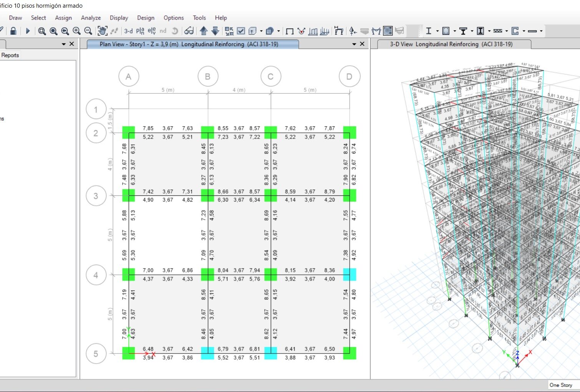
Task: Open the Composite Beam Design dropdown arrow
Action: coord(472,31)
